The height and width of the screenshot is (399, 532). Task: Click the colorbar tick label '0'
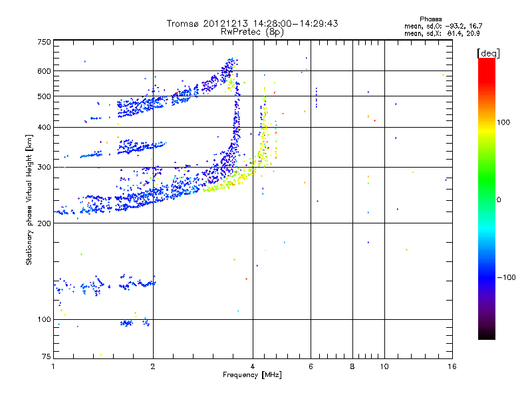point(498,200)
